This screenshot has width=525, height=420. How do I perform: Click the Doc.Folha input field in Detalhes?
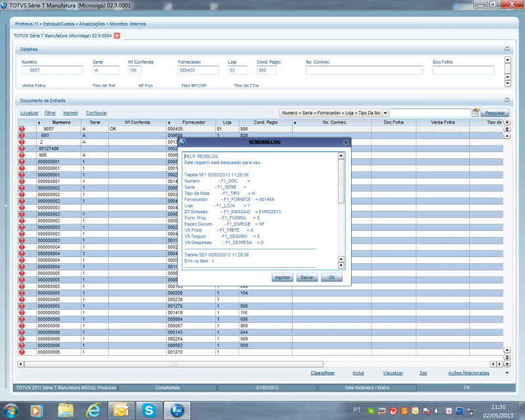[x=463, y=70]
